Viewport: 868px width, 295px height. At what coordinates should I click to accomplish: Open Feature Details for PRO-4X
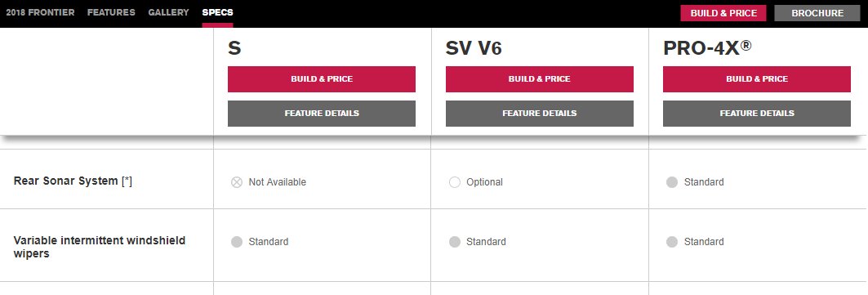(x=757, y=114)
